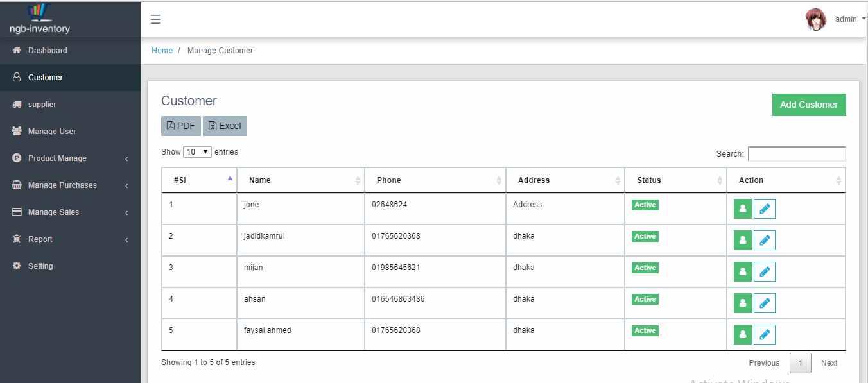868x383 pixels.
Task: Click the Dashboard sidebar icon
Action: [15, 50]
